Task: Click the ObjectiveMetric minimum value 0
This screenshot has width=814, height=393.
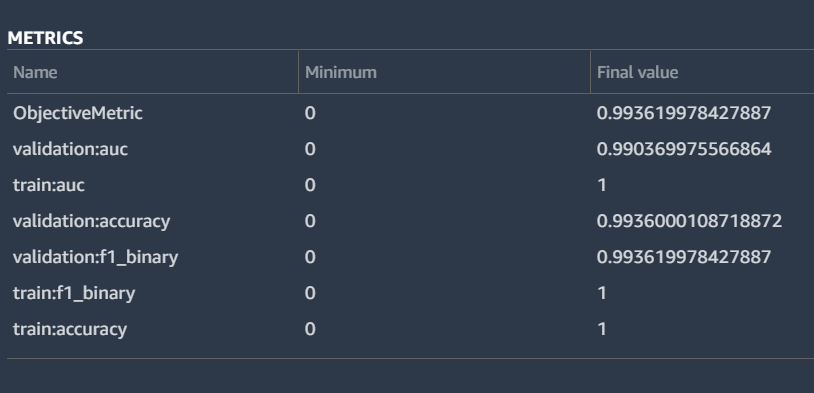Action: point(310,113)
